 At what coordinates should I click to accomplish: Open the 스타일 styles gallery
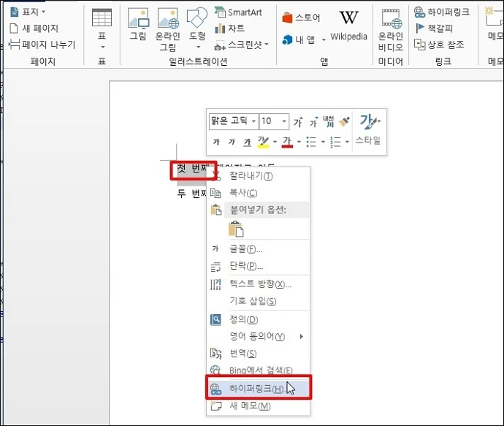pos(368,131)
